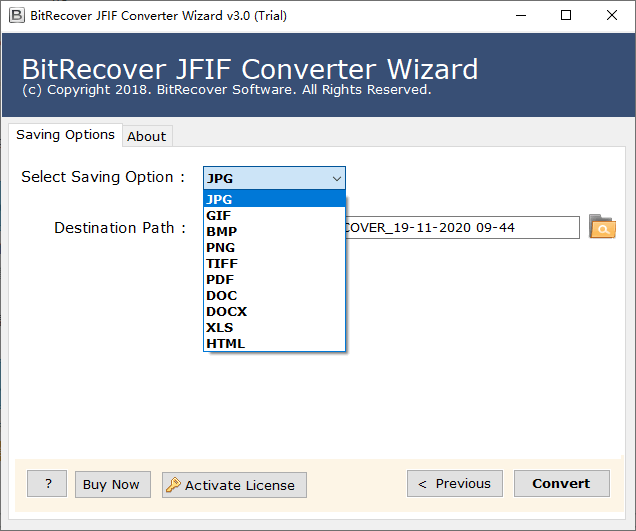Click the folder browse icon
This screenshot has width=636, height=531.
(602, 227)
